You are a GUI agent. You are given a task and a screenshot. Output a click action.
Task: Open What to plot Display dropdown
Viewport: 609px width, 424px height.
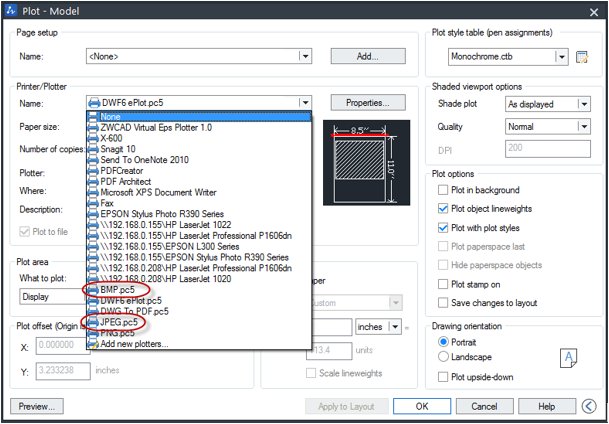pyautogui.click(x=52, y=297)
